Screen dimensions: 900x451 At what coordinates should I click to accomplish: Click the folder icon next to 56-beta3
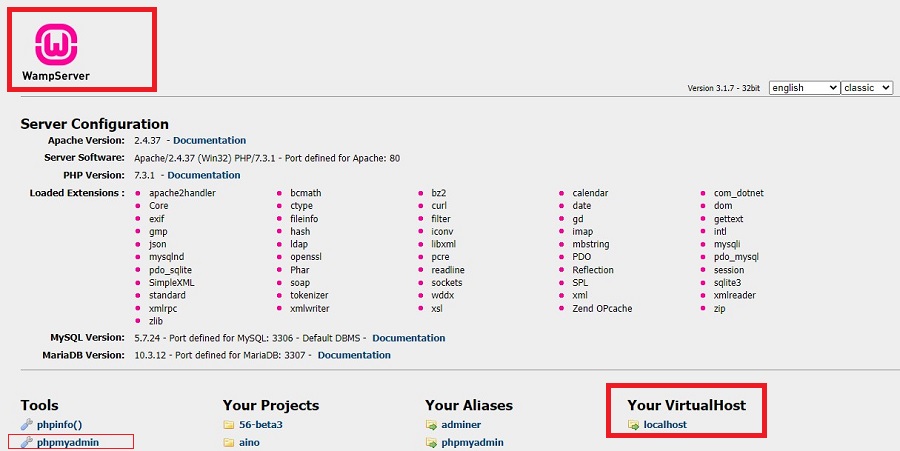coord(229,425)
